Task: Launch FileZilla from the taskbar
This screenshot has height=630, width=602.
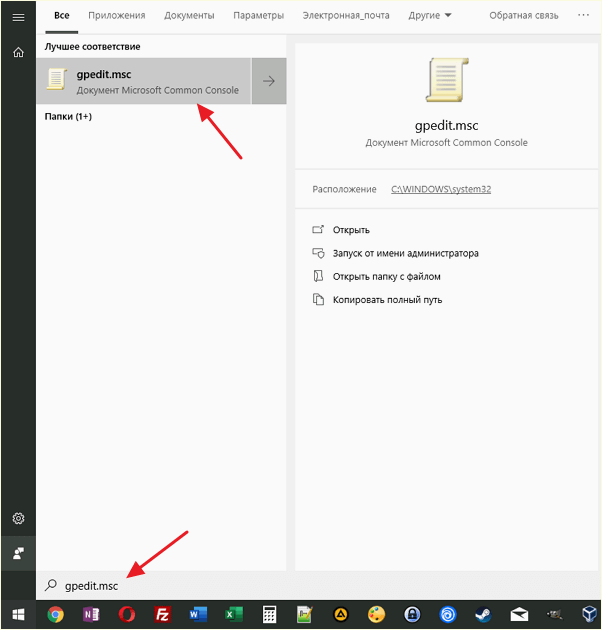Action: 162,615
